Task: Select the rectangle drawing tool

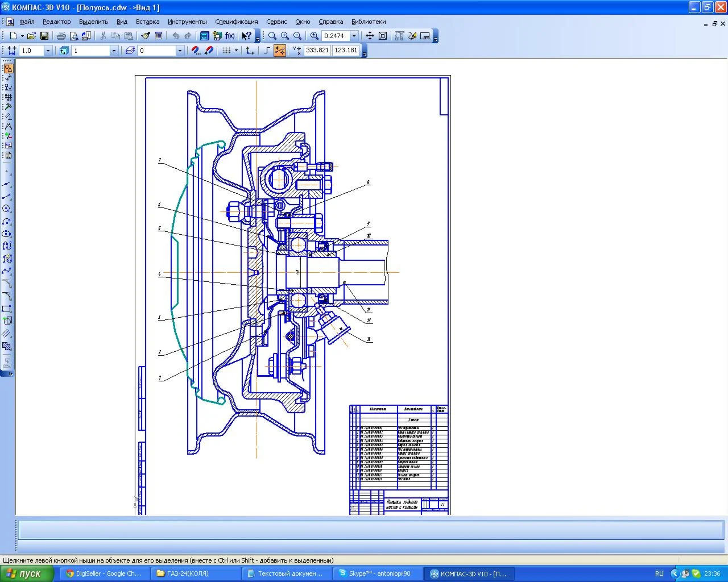Action: tap(7, 309)
